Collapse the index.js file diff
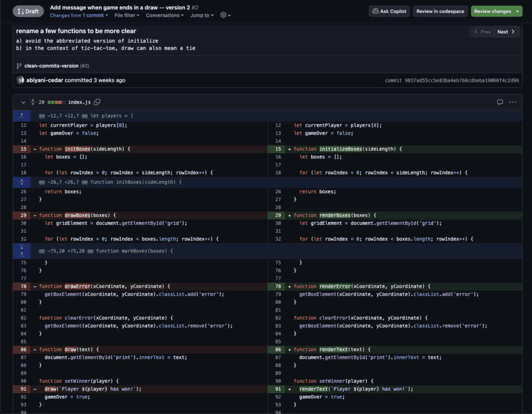The width and height of the screenshot is (532, 414). click(x=23, y=102)
